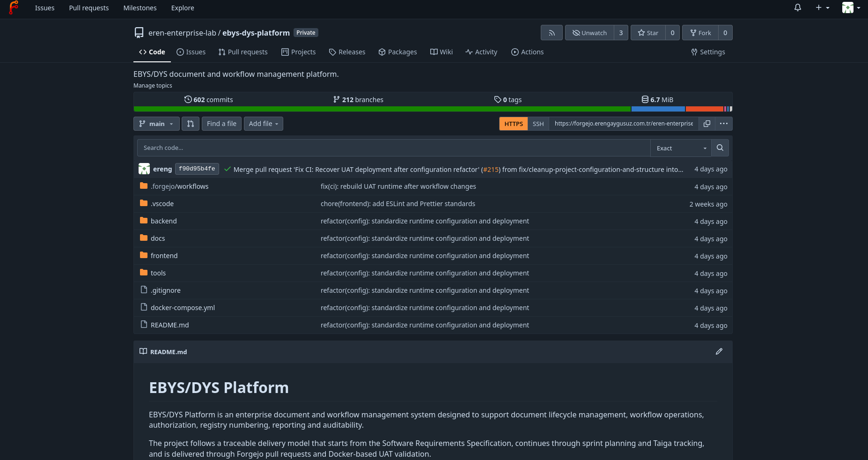Open the docs folder
This screenshot has height=460, width=868.
coord(158,238)
